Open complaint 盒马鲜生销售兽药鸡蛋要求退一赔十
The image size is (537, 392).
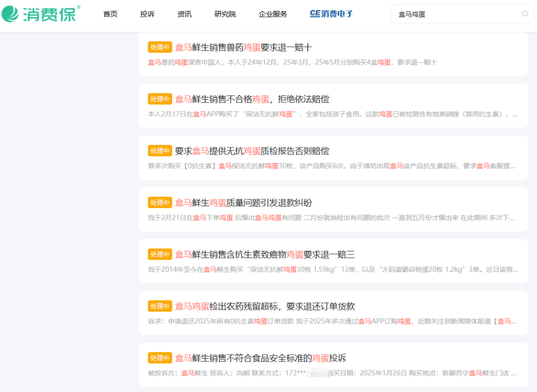244,47
